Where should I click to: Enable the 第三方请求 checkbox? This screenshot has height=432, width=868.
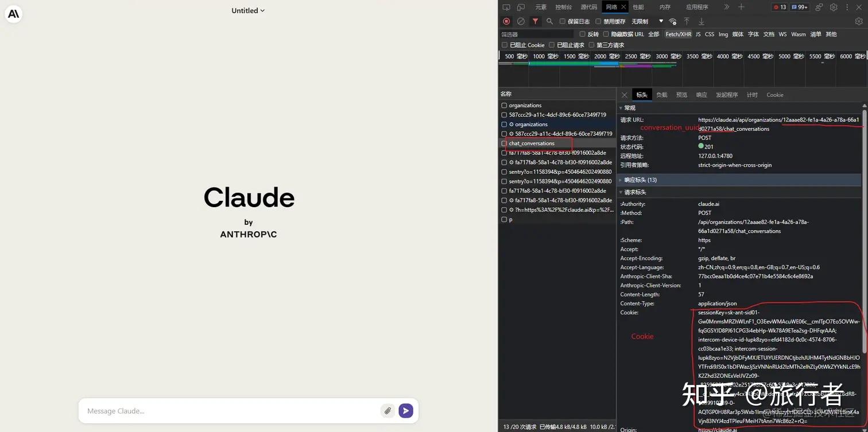(x=591, y=45)
